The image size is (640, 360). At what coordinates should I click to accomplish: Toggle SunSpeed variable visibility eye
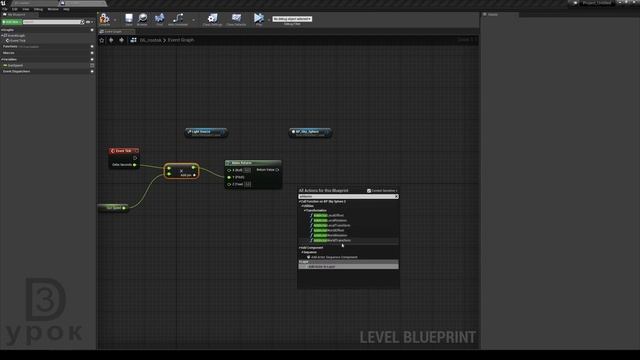tap(92, 65)
